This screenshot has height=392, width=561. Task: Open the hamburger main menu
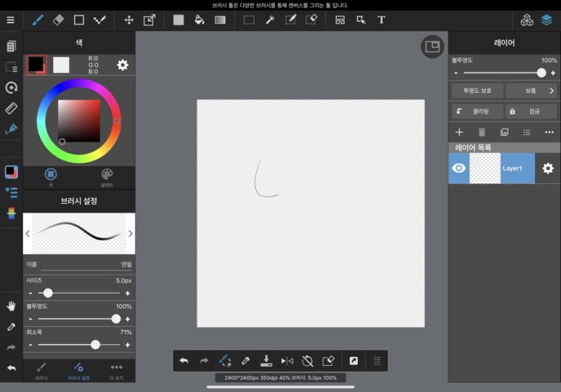pos(10,20)
